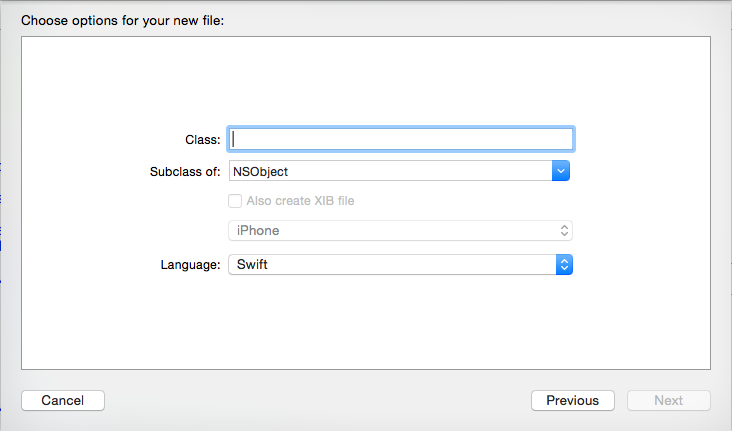Click the Cancel button

(x=63, y=401)
